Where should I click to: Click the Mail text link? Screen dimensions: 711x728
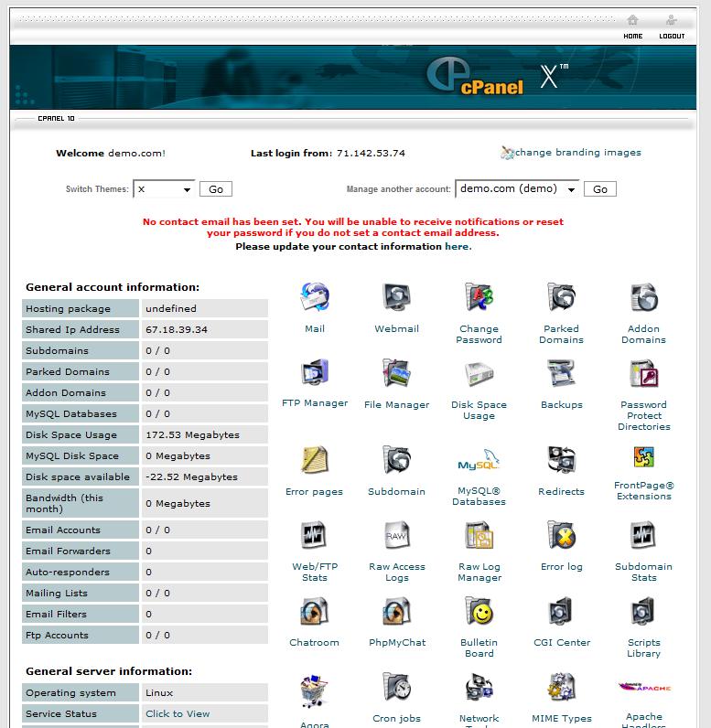(x=315, y=328)
